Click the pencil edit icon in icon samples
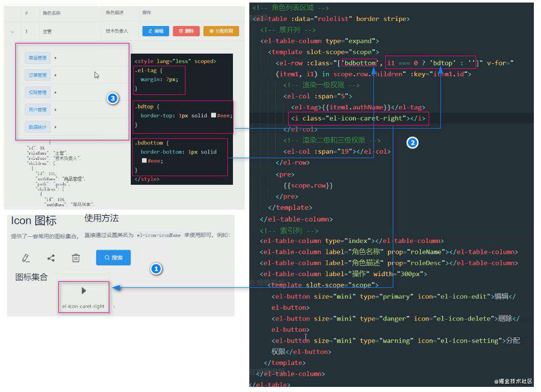The width and height of the screenshot is (541, 392). click(x=26, y=258)
